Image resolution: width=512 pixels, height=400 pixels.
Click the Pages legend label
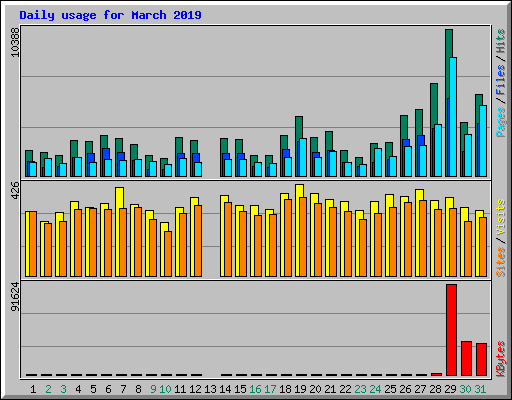[x=500, y=122]
